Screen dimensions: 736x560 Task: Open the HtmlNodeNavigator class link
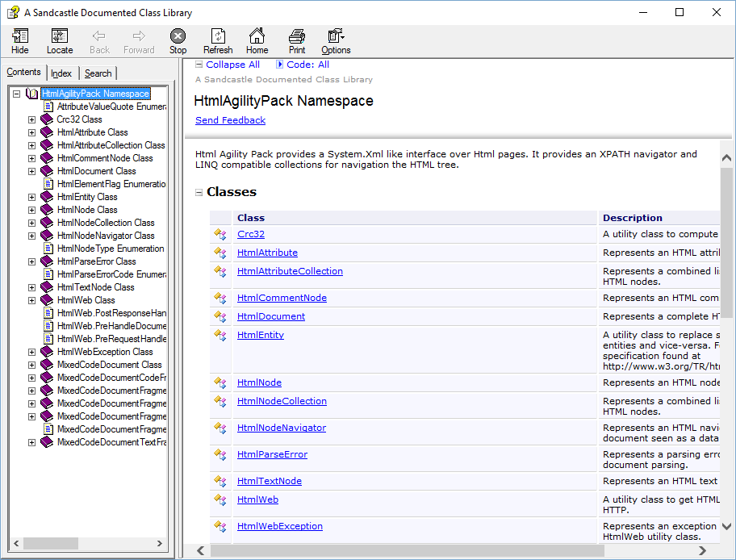click(x=281, y=428)
